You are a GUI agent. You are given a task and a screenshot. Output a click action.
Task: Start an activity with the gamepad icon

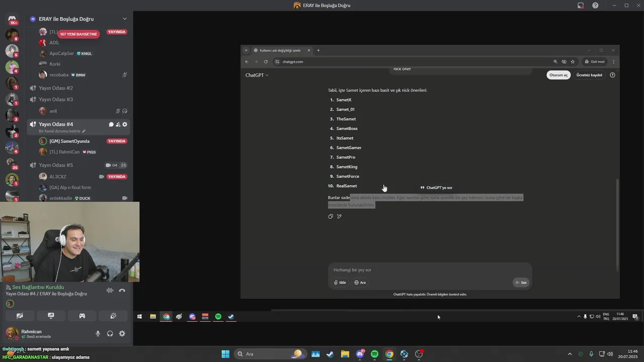click(x=82, y=316)
